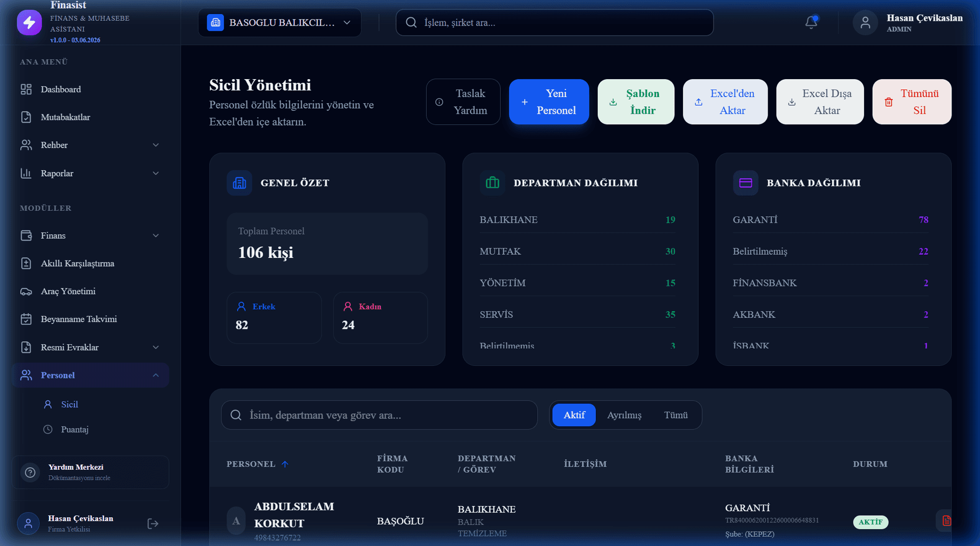Click the Mutabakatlar document icon
The width and height of the screenshot is (980, 546).
(26, 117)
